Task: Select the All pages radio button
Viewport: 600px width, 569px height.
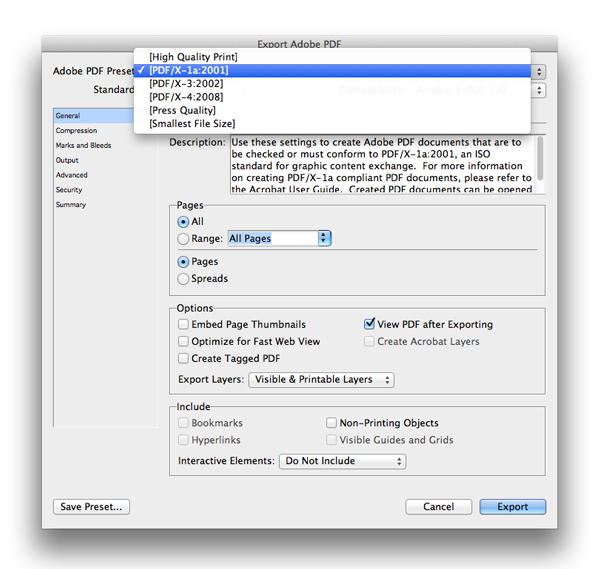Action: tap(183, 222)
